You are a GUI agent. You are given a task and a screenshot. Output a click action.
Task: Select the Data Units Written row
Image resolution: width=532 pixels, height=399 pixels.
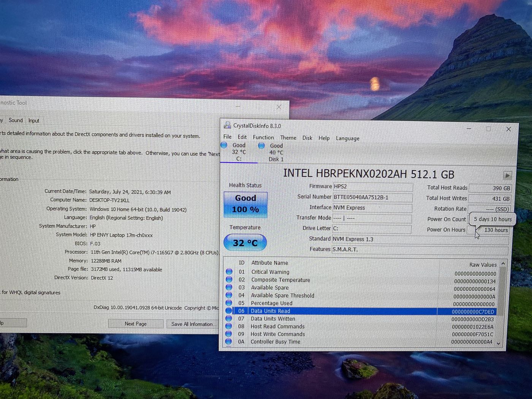361,319
